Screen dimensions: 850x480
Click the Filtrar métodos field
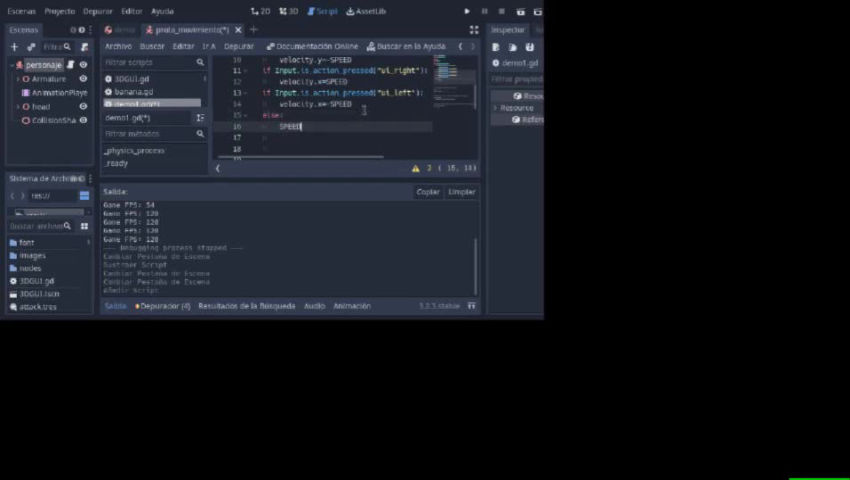(x=154, y=133)
